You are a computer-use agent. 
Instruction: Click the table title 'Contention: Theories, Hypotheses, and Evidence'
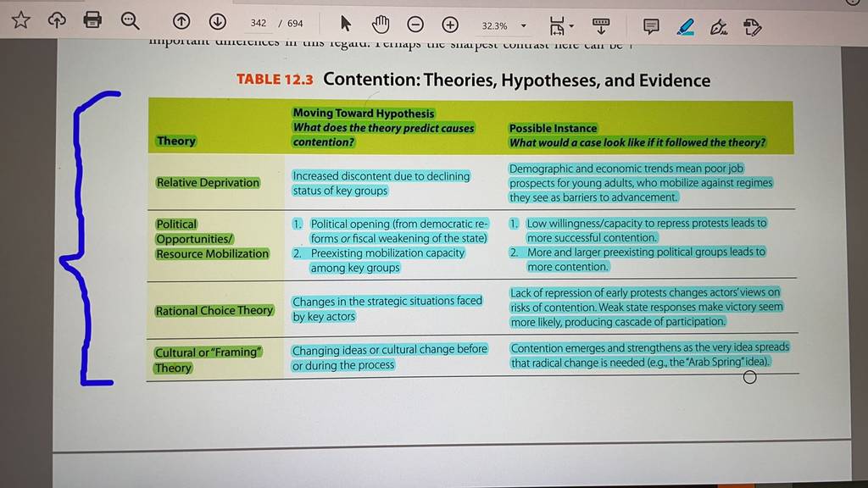coord(516,80)
